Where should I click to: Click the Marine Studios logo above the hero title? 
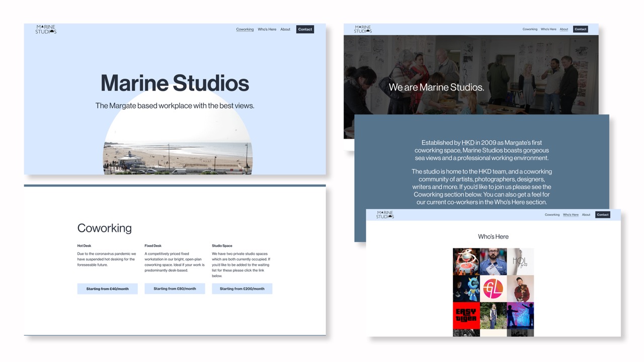tap(46, 30)
